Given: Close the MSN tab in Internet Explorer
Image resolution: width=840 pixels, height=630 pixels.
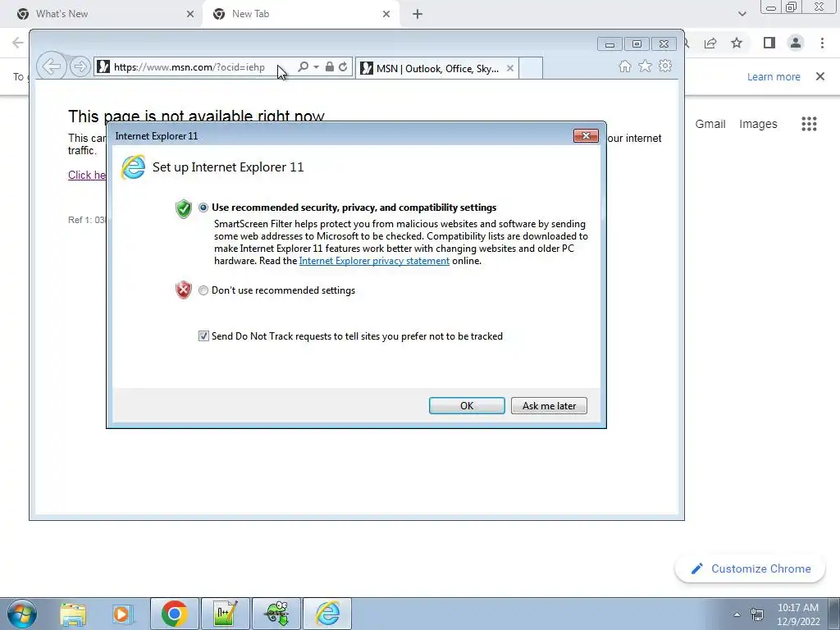Looking at the screenshot, I should tap(510, 68).
